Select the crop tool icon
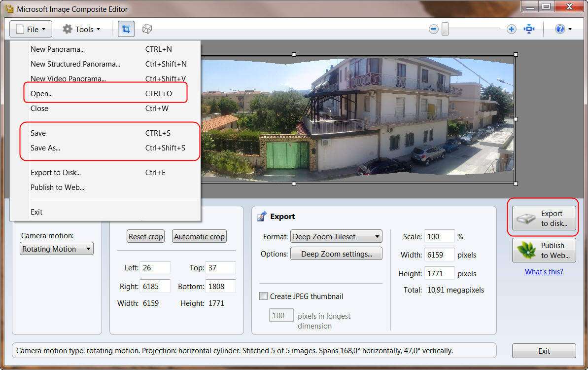Screen dimensions: 588x370 [x=126, y=29]
